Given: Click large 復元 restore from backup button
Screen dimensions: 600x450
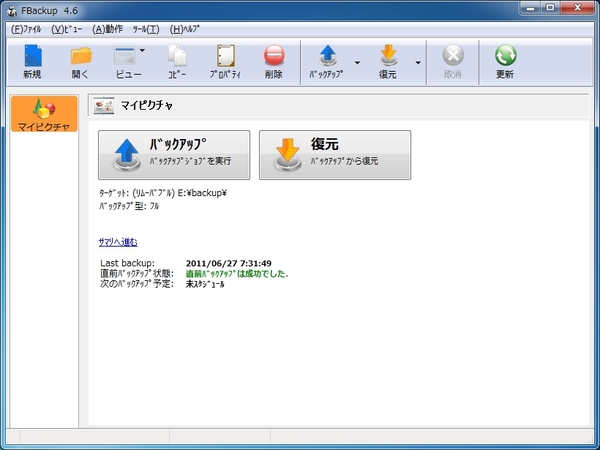Looking at the screenshot, I should (335, 155).
